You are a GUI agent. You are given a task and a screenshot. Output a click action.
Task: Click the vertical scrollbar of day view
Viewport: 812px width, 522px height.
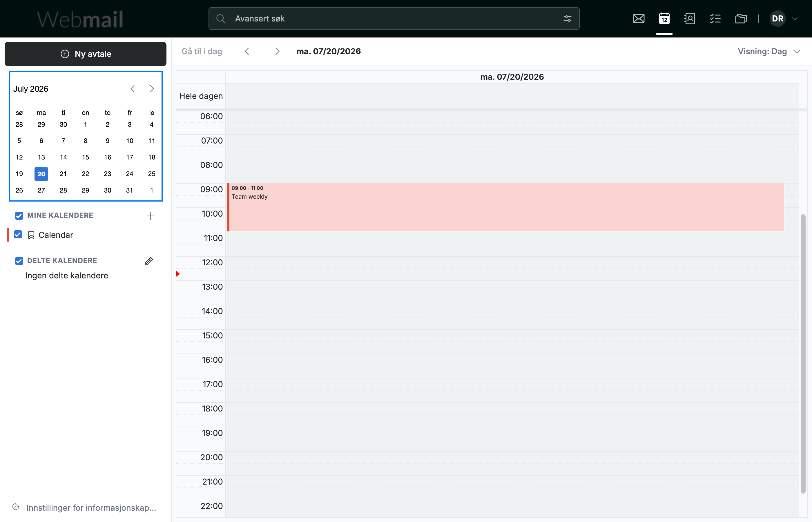pos(803,354)
